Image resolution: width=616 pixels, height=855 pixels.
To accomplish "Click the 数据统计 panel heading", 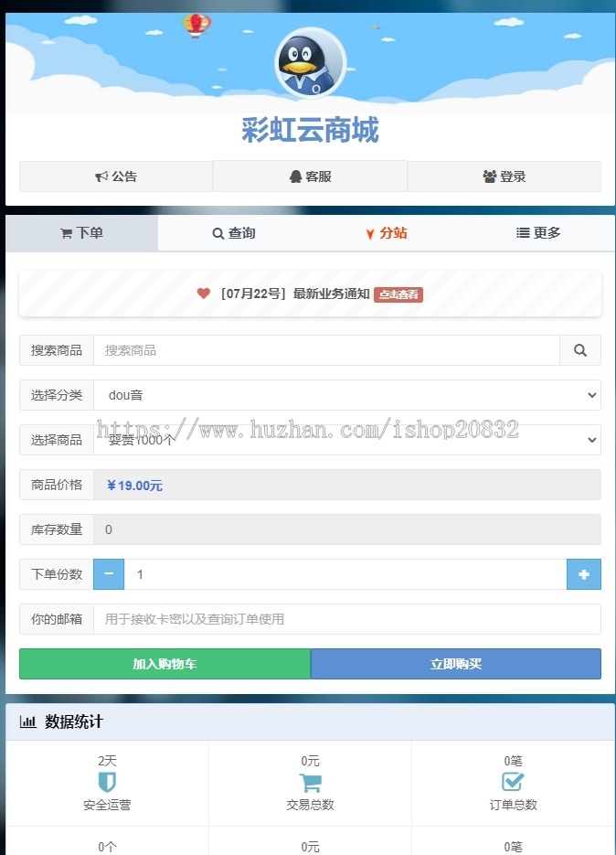I will [x=74, y=721].
